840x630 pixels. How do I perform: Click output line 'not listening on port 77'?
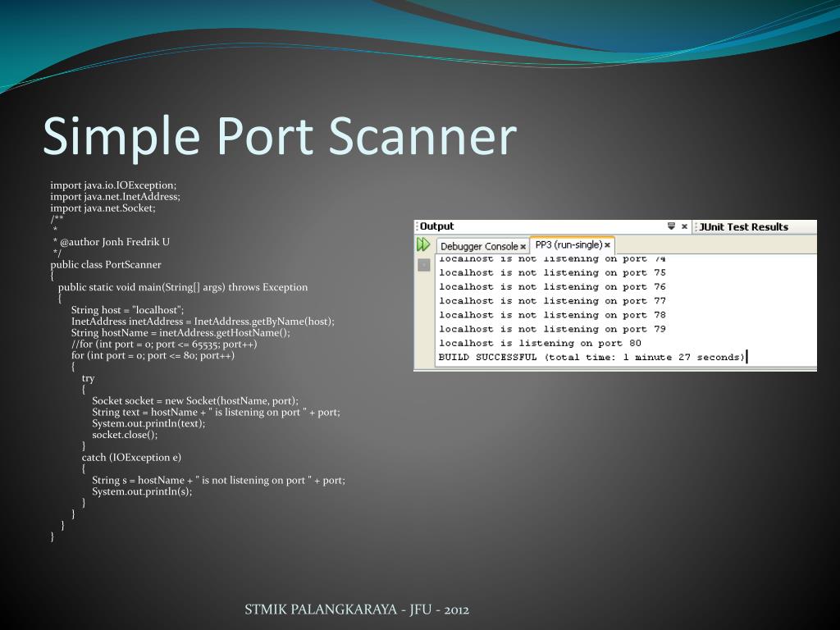(552, 301)
